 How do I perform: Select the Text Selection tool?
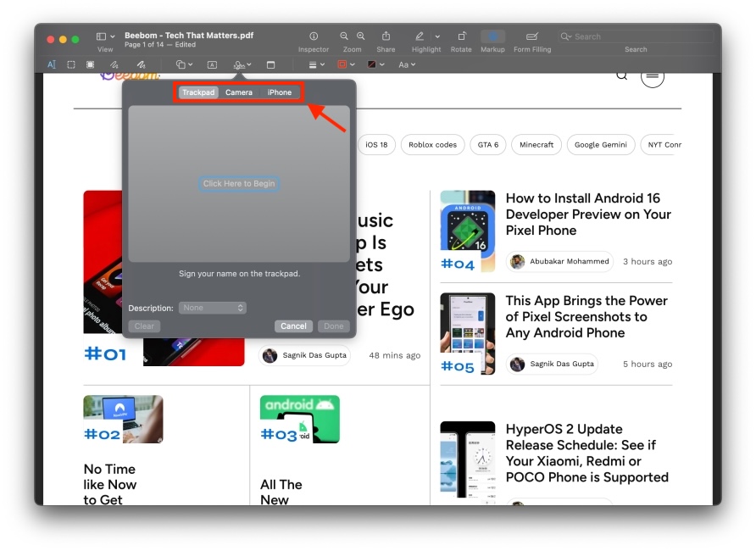(52, 64)
